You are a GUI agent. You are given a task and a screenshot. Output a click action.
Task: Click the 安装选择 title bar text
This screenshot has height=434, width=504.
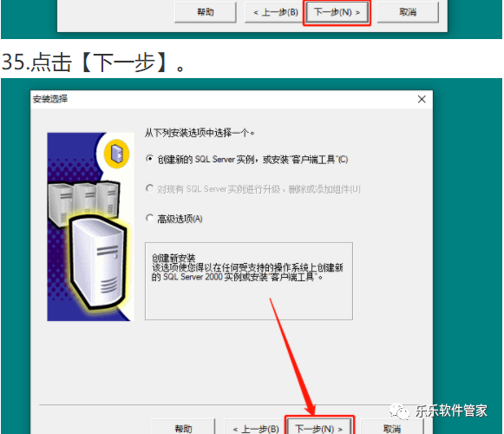click(50, 99)
